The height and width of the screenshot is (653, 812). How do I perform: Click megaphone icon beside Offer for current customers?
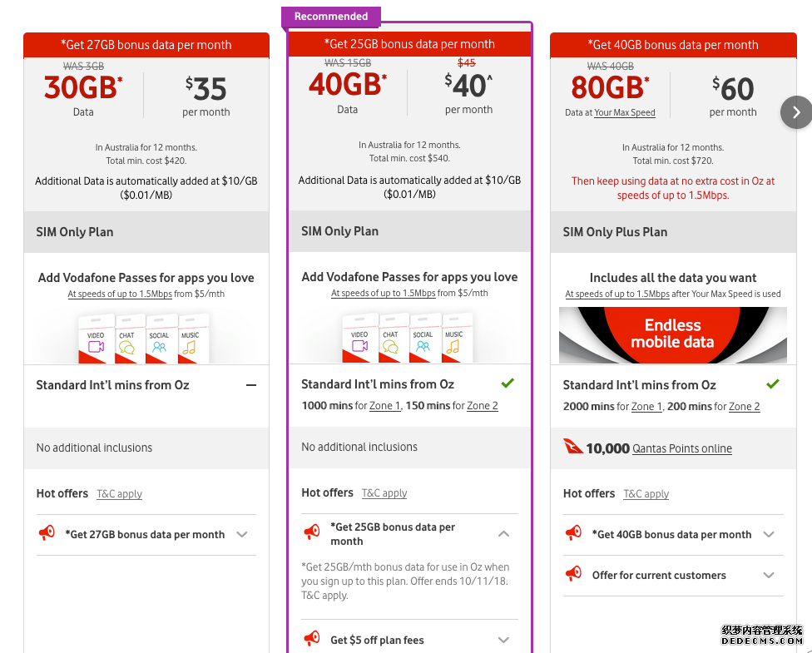click(573, 574)
